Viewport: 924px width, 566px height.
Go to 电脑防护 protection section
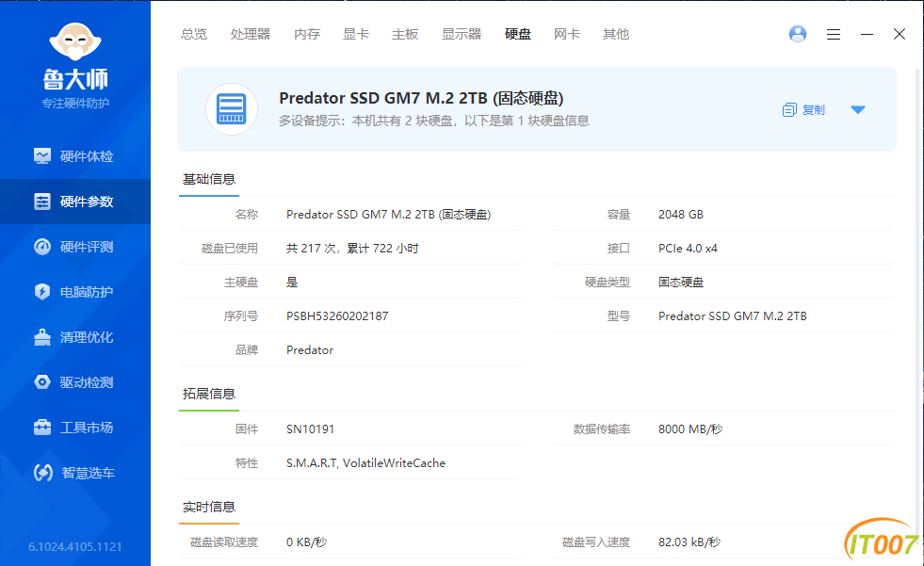[x=75, y=292]
